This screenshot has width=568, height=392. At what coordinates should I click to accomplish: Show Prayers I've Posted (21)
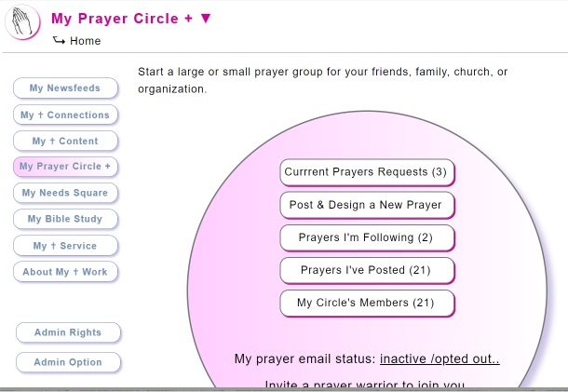(367, 271)
